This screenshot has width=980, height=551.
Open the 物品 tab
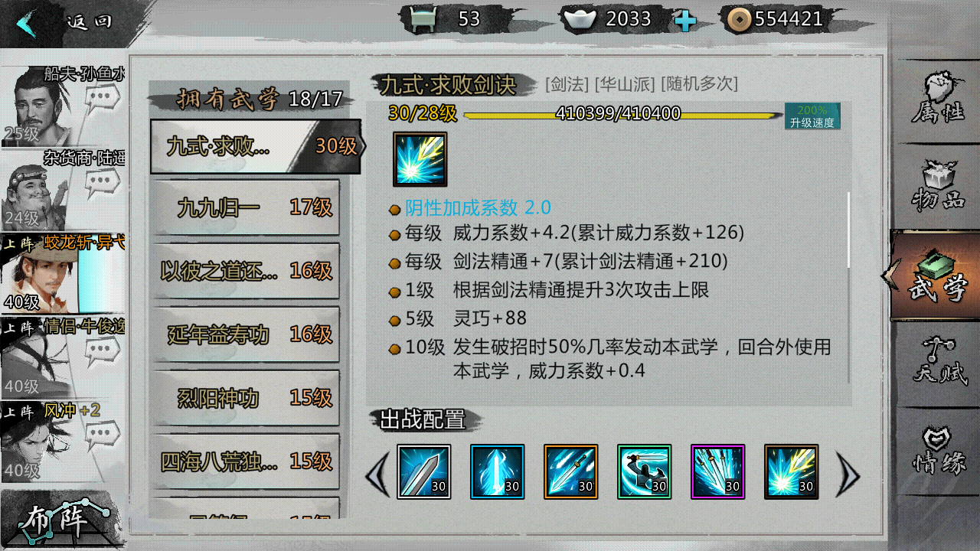click(x=937, y=187)
